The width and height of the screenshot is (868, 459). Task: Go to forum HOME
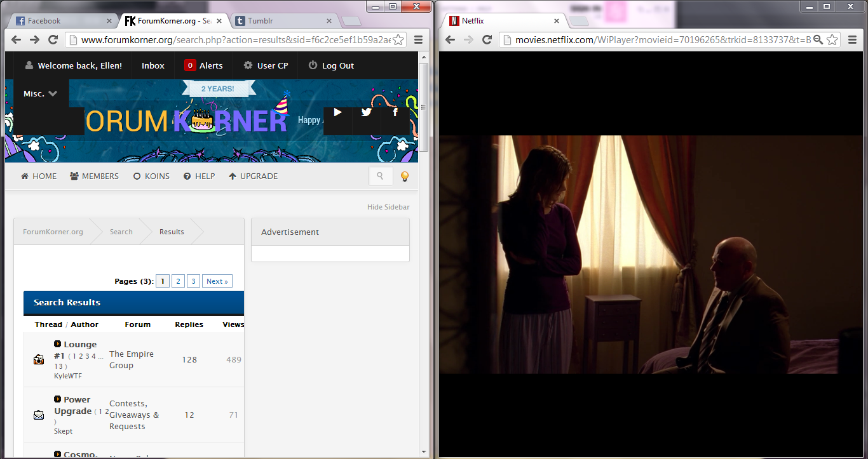[x=39, y=176]
